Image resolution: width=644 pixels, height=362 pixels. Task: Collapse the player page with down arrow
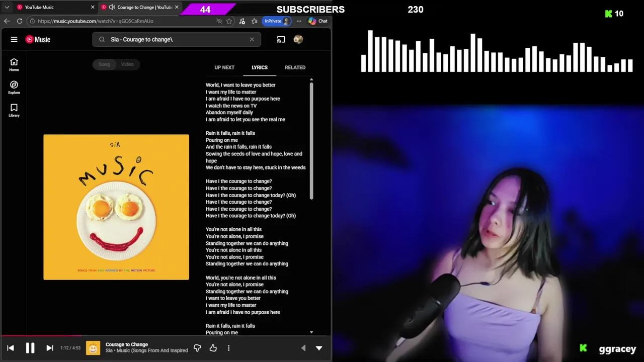coord(319,348)
